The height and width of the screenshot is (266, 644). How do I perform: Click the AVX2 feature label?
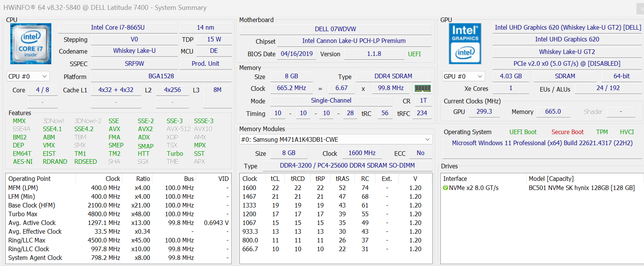[x=145, y=129]
